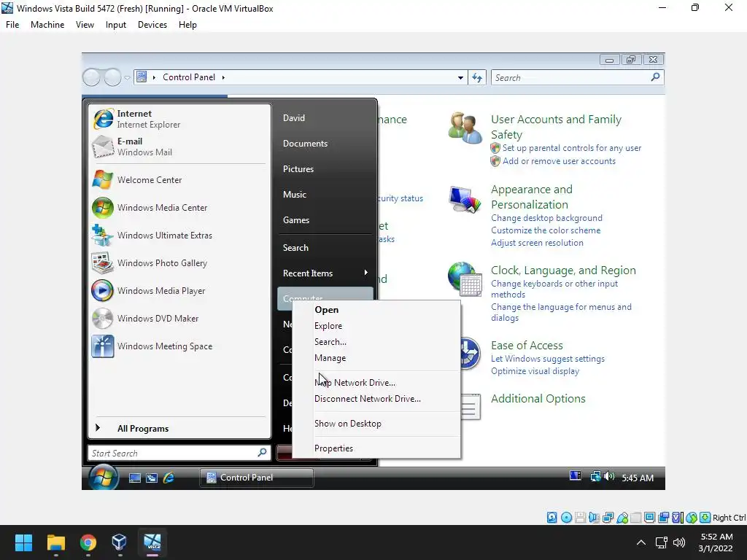Open Properties from context menu
747x560 pixels.
[x=376, y=448]
